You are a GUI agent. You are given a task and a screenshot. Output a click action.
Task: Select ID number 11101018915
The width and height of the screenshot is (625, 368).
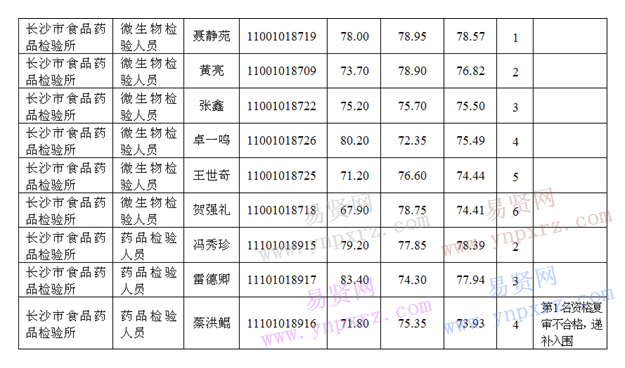coord(282,245)
